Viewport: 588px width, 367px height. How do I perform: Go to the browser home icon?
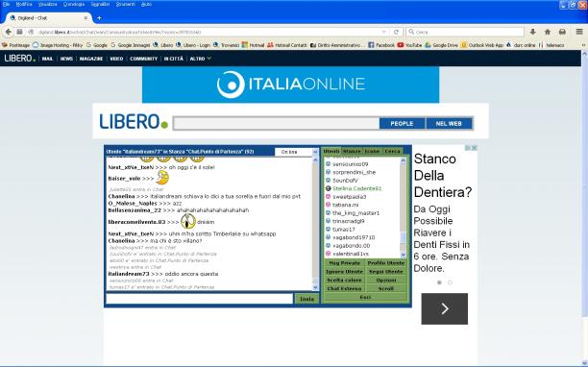click(548, 33)
